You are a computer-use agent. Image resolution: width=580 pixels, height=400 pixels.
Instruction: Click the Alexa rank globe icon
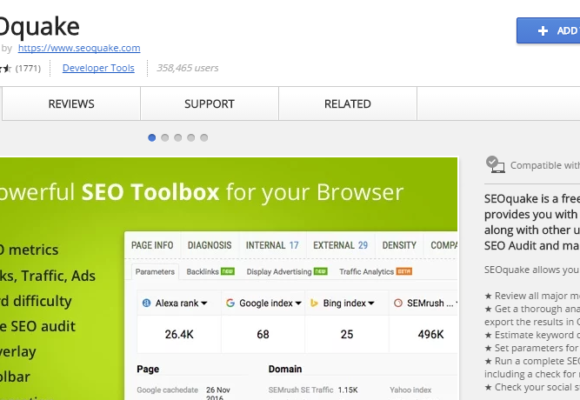[x=146, y=303]
